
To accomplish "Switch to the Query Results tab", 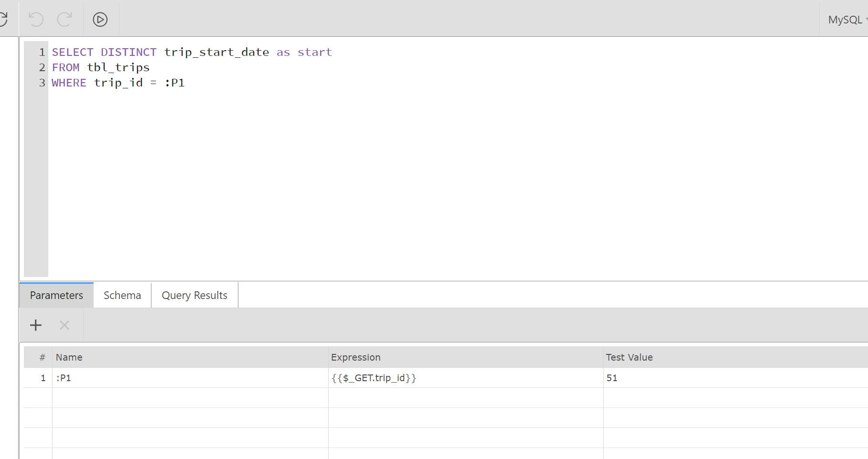I will (194, 295).
